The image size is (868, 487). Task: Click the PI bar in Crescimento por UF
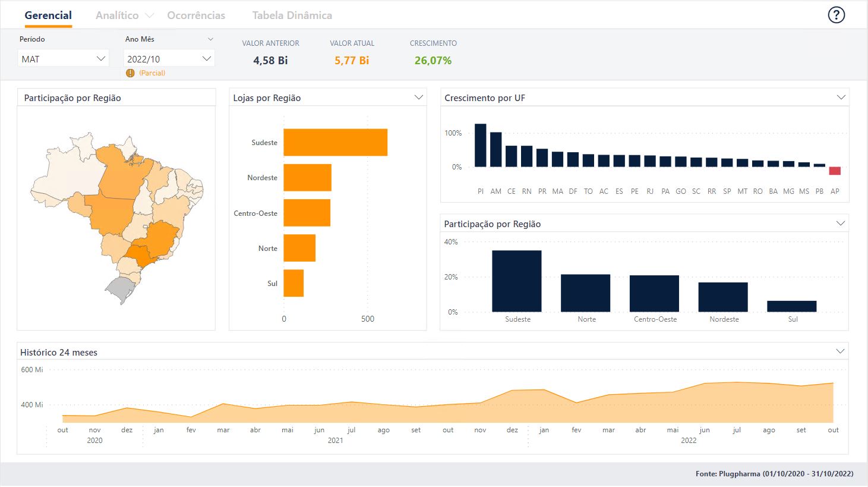coord(480,145)
